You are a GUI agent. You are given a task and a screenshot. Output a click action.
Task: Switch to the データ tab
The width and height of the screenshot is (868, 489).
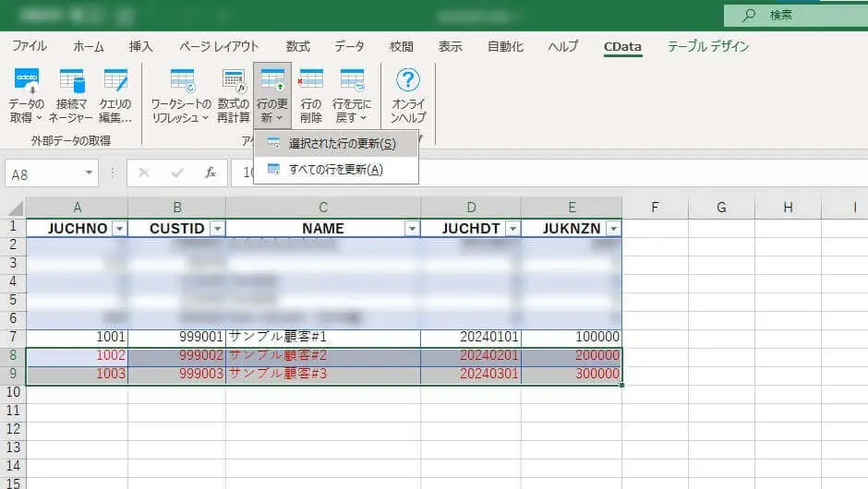coord(349,46)
